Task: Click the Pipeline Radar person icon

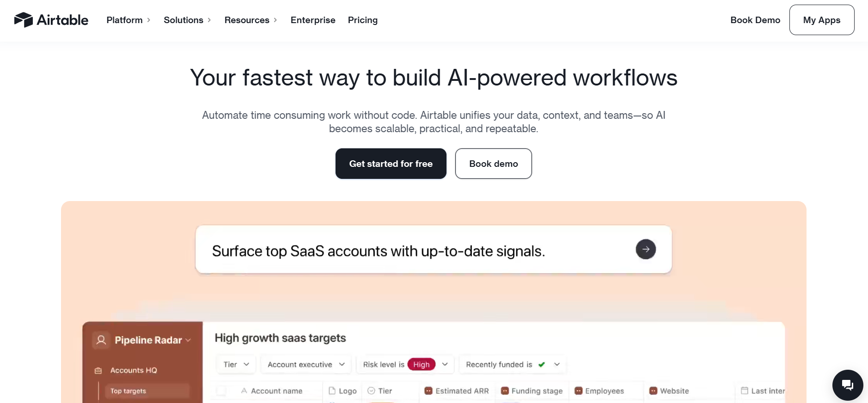Action: tap(101, 340)
